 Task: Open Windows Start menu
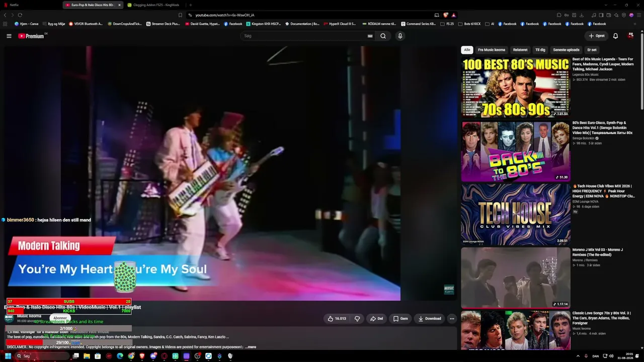point(8,356)
